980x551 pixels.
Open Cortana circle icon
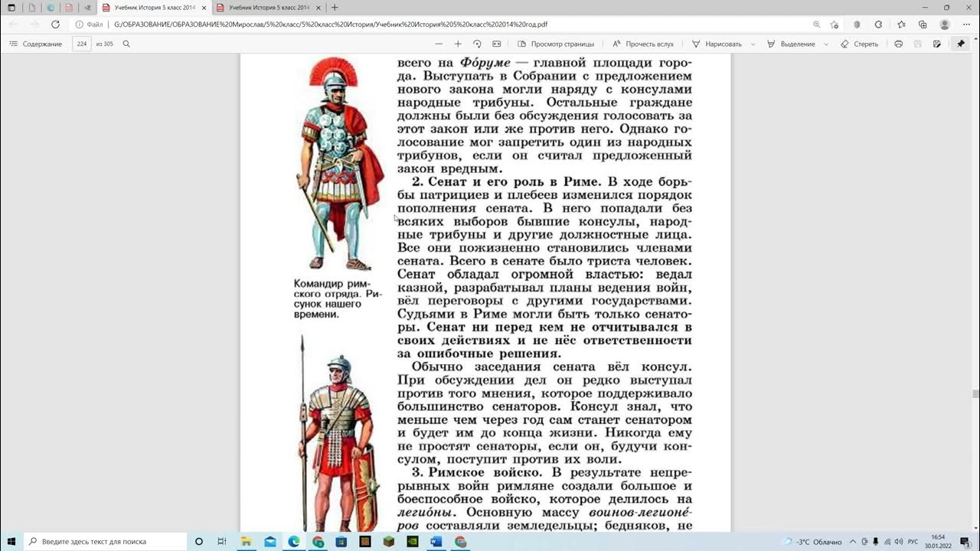(x=199, y=541)
